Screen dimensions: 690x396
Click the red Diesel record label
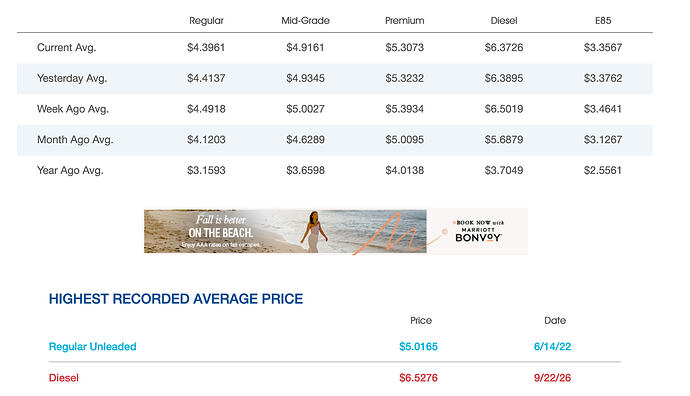63,378
